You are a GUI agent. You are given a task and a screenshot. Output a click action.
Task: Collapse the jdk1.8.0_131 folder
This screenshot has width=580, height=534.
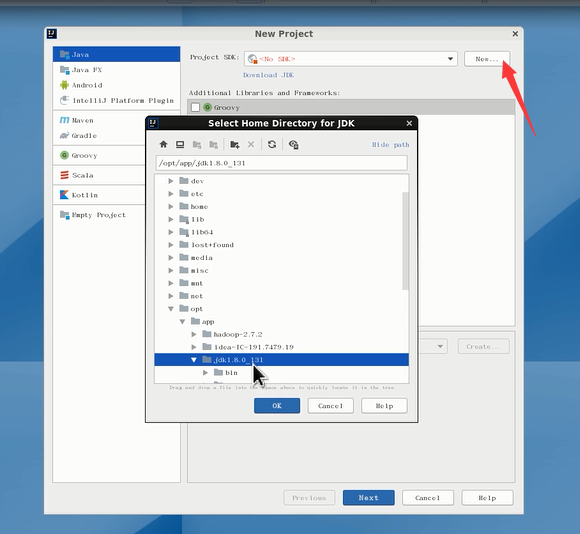tap(194, 360)
